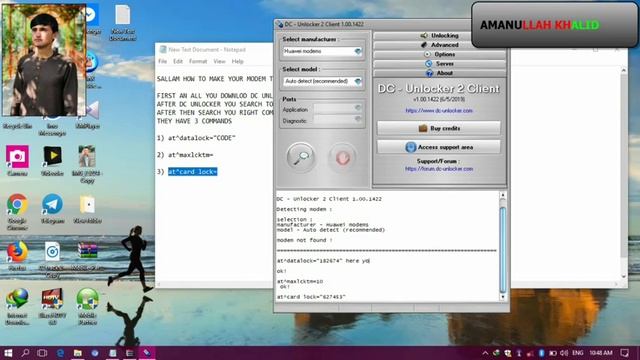The height and width of the screenshot is (360, 640).
Task: Click the red Stop button in DC-Unlocker
Action: pyautogui.click(x=342, y=157)
